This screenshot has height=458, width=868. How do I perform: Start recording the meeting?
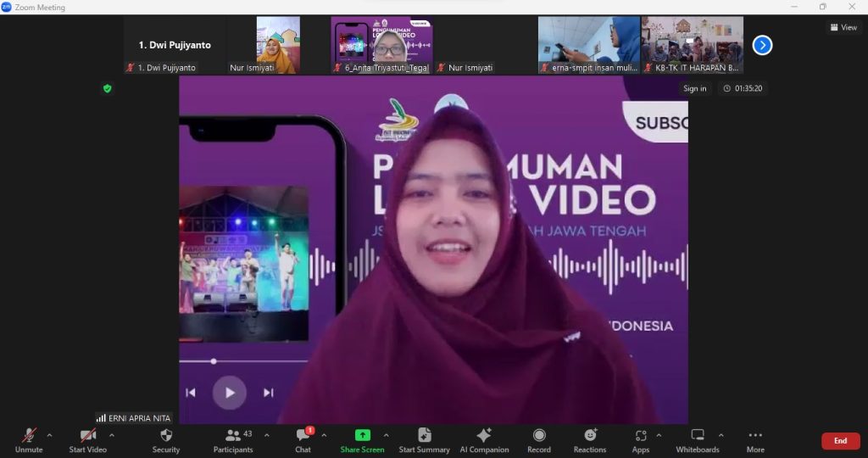pos(539,436)
